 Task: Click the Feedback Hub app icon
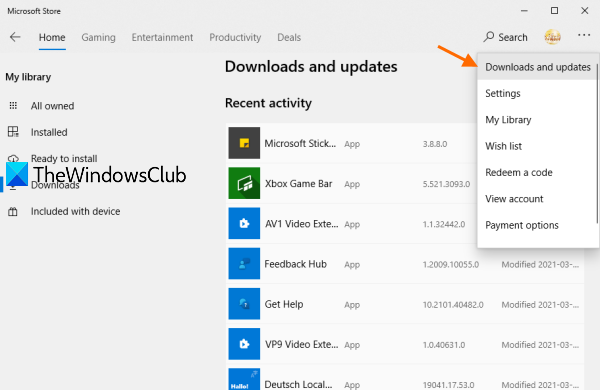[244, 264]
